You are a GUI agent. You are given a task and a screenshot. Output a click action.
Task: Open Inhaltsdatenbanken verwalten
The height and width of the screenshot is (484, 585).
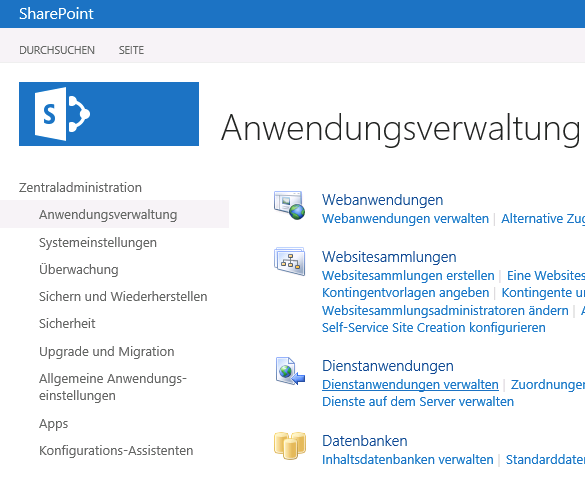tap(407, 459)
